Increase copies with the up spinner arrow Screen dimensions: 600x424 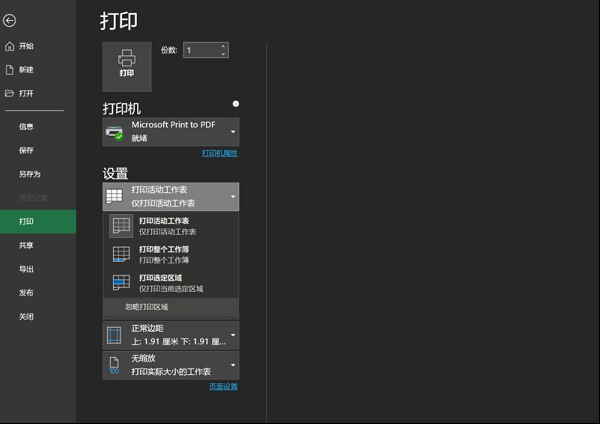[x=223, y=46]
